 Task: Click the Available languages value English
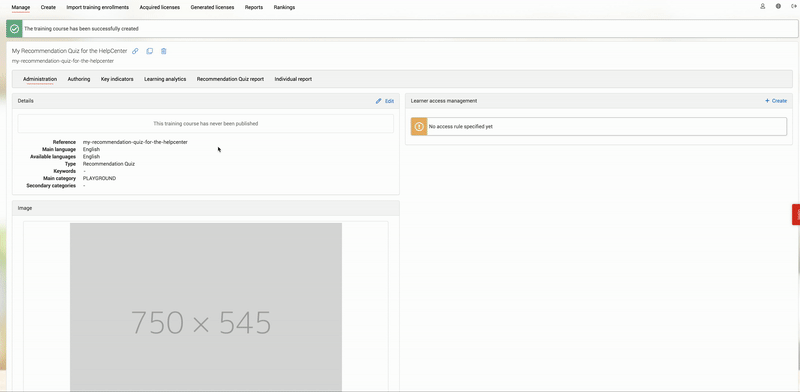point(91,157)
